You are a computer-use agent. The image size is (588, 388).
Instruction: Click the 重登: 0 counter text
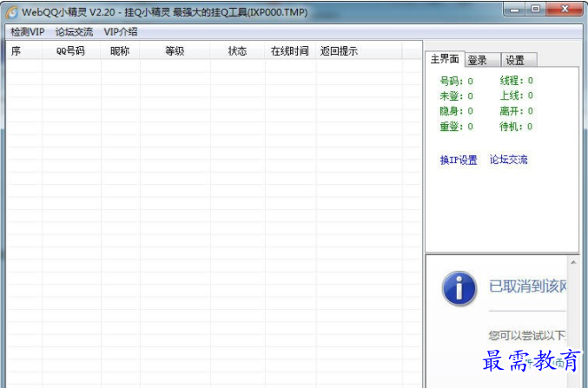(x=456, y=127)
